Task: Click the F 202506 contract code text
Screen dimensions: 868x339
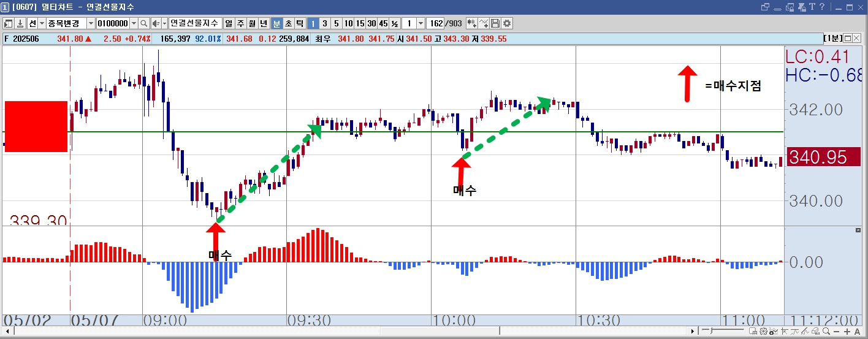Action: click(x=21, y=39)
